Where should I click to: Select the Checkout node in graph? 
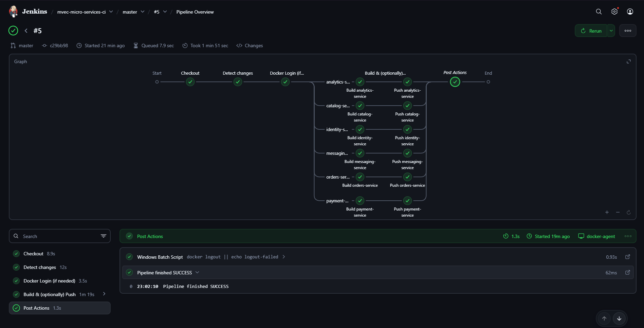click(190, 82)
